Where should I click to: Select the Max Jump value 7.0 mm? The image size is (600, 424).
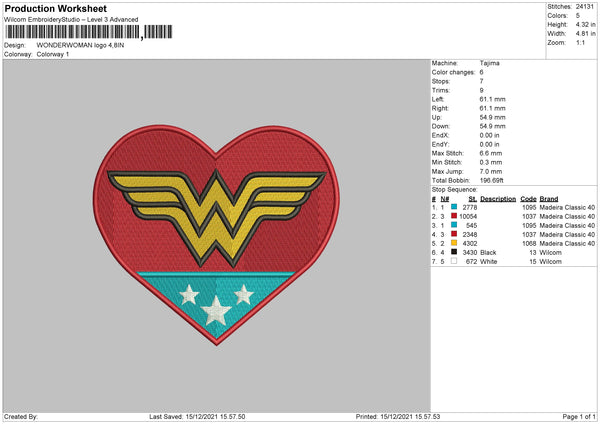point(491,171)
